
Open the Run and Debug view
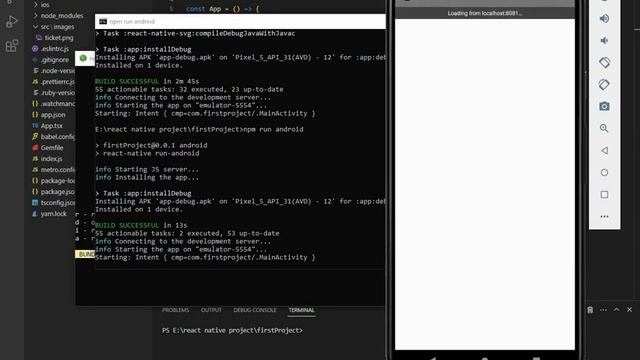[x=12, y=22]
